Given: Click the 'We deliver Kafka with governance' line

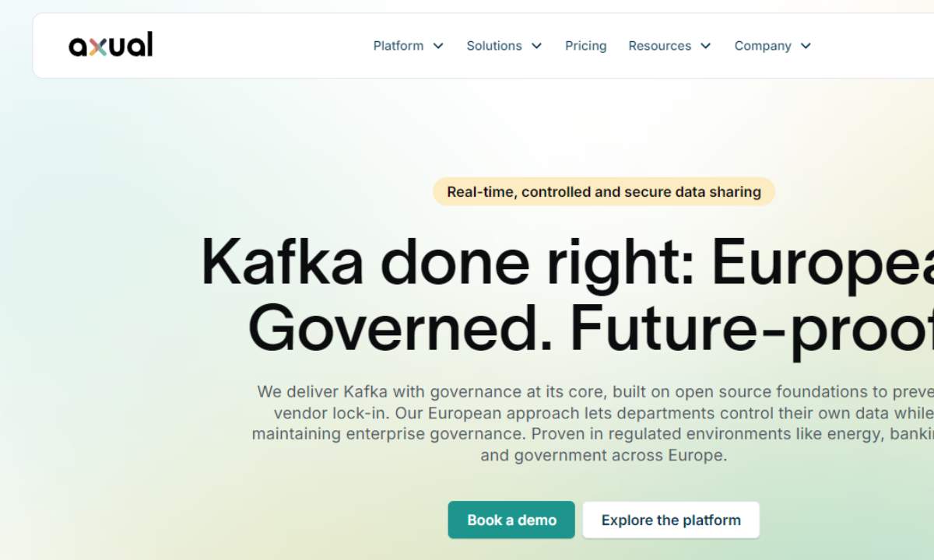Looking at the screenshot, I should click(x=592, y=392).
